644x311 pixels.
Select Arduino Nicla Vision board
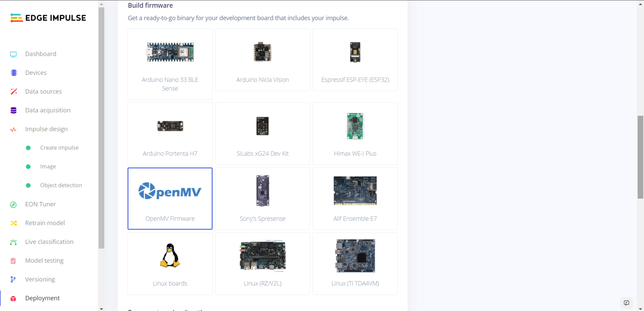[262, 60]
